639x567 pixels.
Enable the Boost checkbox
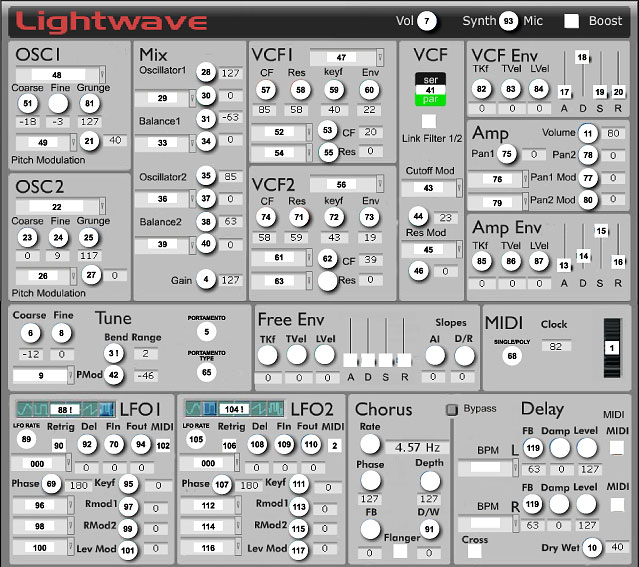point(571,21)
